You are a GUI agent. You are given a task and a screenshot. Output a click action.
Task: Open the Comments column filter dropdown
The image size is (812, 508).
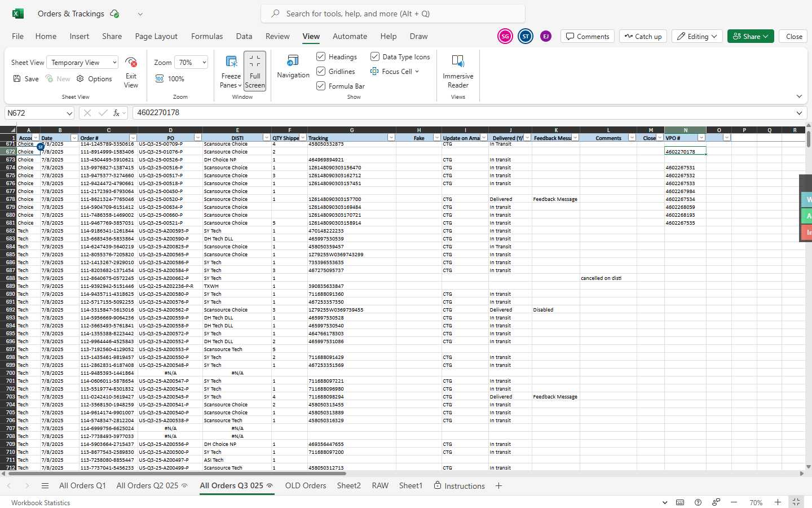[632, 138]
